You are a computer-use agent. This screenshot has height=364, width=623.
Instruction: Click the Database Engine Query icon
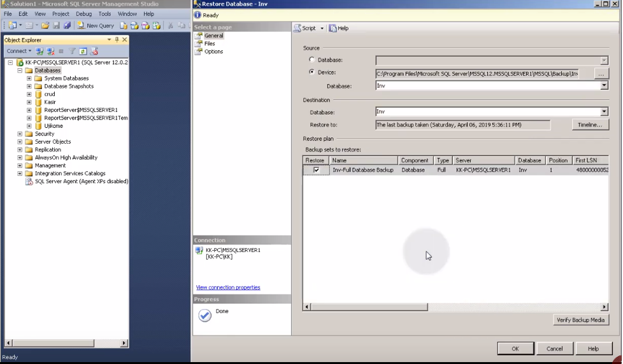(x=124, y=25)
